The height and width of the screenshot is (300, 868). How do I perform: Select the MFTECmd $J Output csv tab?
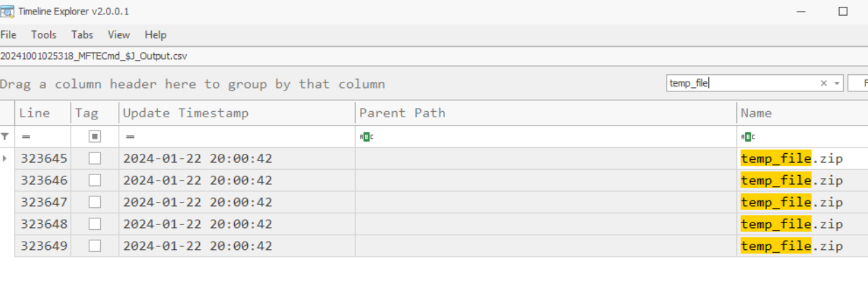tap(94, 56)
